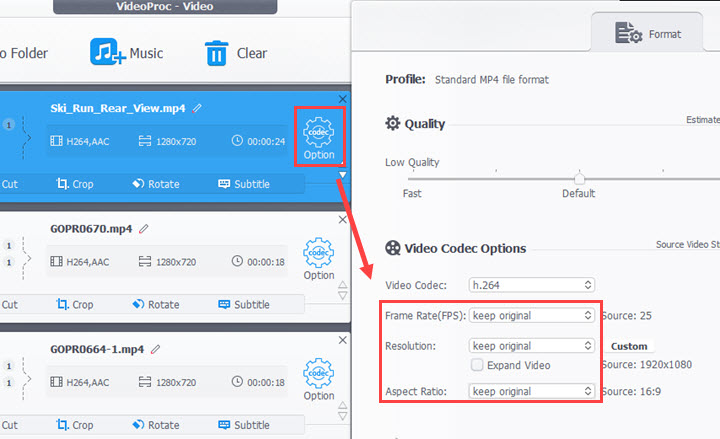
Task: Click the Ski_Run_Rear_View.mp4 file name
Action: (x=118, y=108)
